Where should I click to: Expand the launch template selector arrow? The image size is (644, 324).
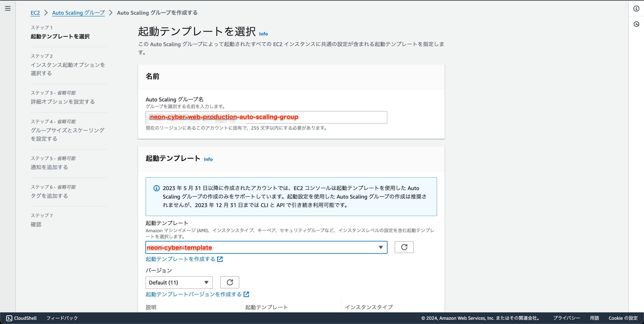click(381, 247)
